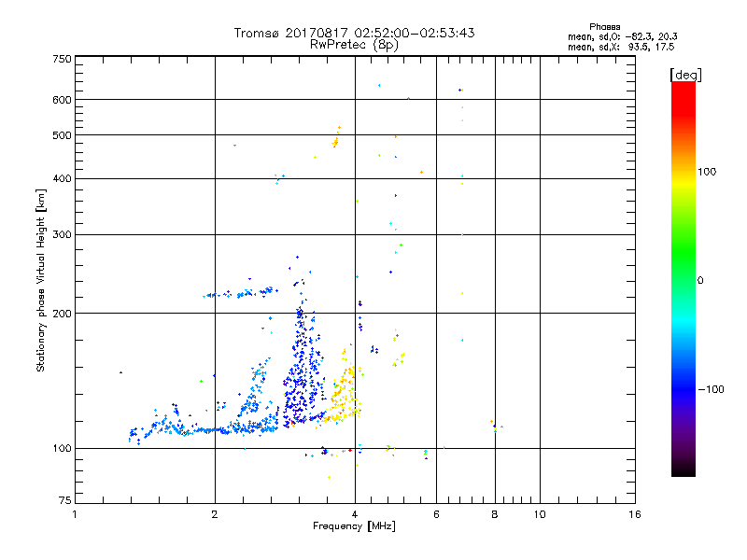Click the 'Frequency [MHz]' axis label
Image resolution: width=747 pixels, height=560 pixels.
[354, 526]
